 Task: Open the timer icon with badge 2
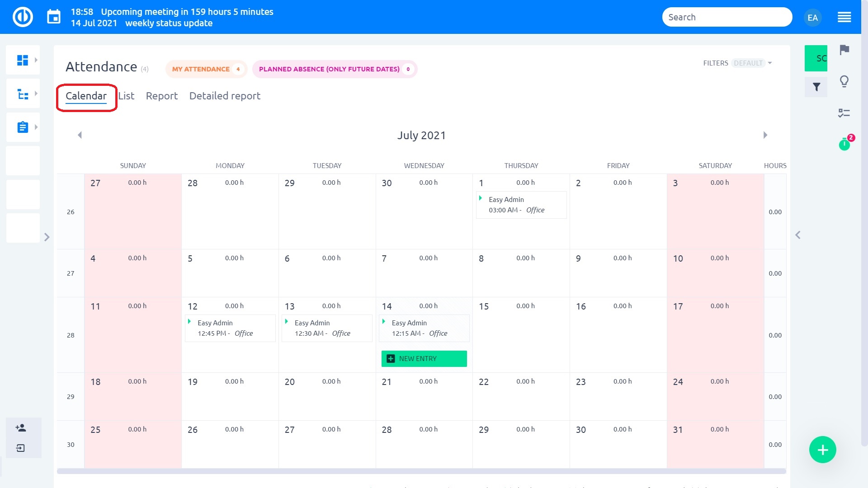coord(844,144)
